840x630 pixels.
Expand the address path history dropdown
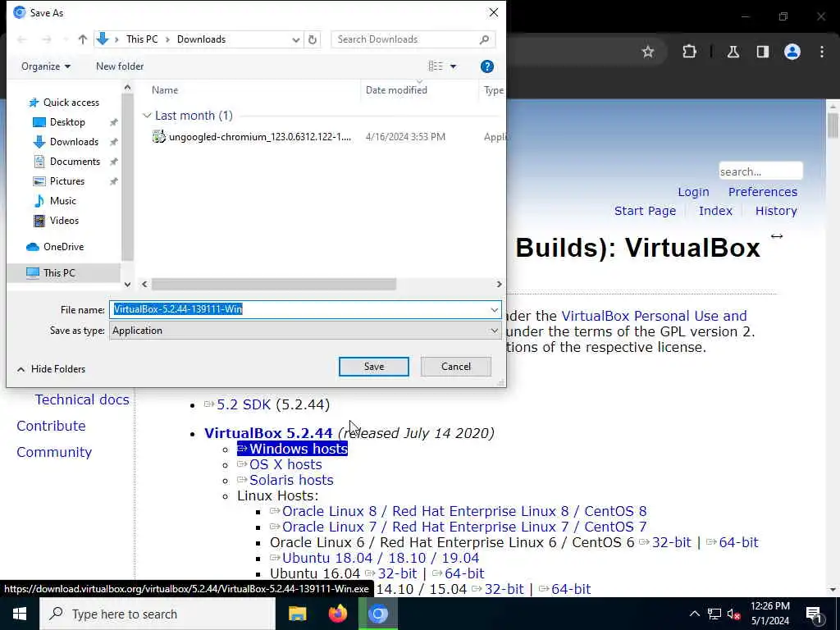coord(295,39)
